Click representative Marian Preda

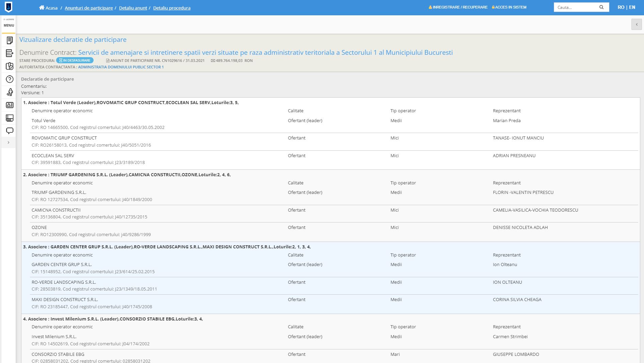[x=507, y=120]
